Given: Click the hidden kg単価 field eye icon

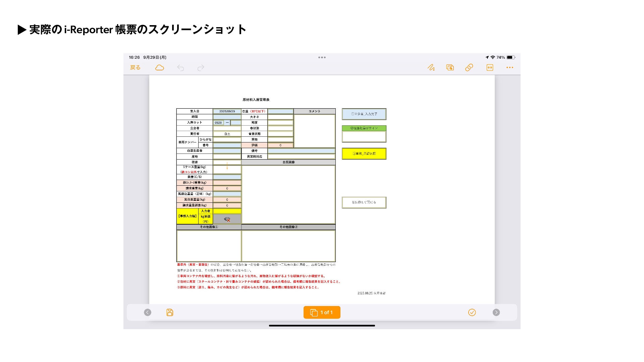Looking at the screenshot, I should coord(227,219).
